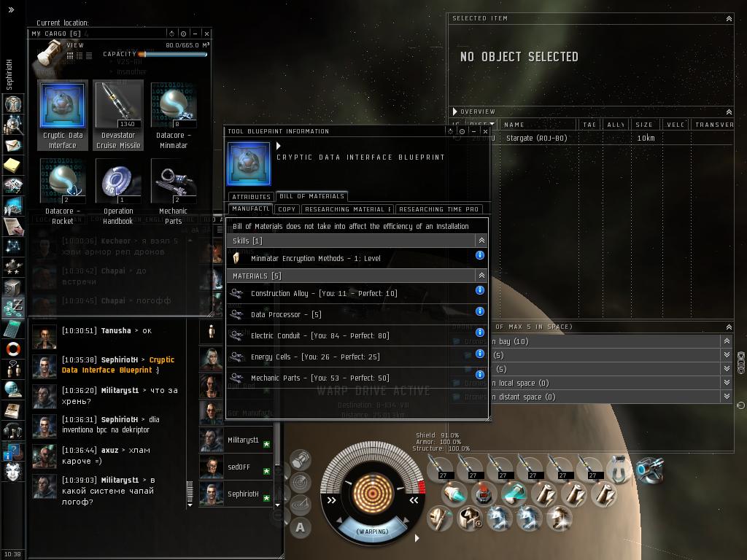Viewport: 747px width, 560px height.
Task: Click the chat window scrollbar handle
Action: [190, 491]
